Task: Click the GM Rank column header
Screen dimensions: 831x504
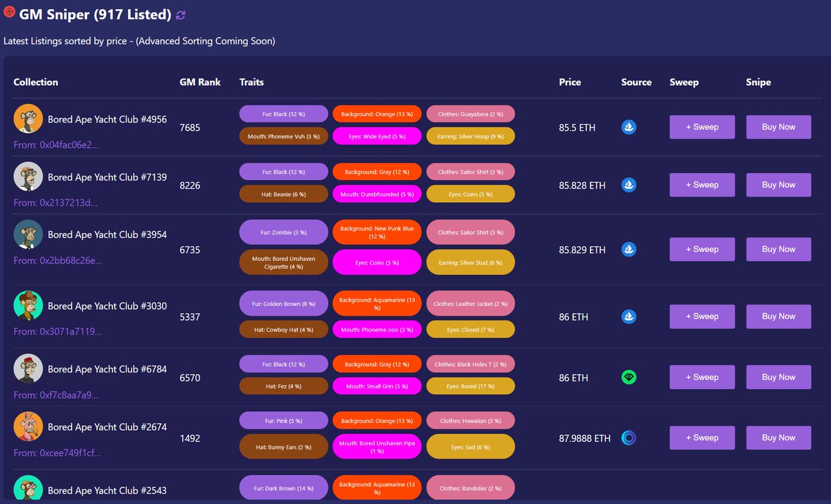Action: click(200, 82)
